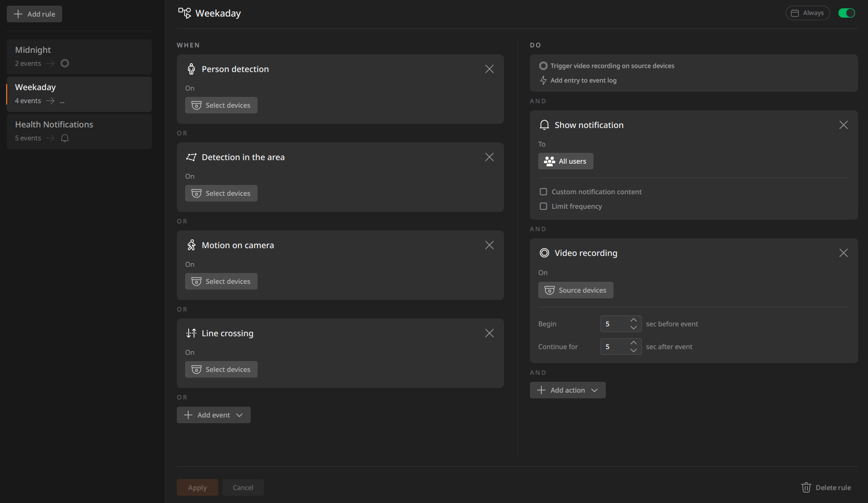Increase the Begin seconds value
Screen dimensions: 868x503
(634, 320)
